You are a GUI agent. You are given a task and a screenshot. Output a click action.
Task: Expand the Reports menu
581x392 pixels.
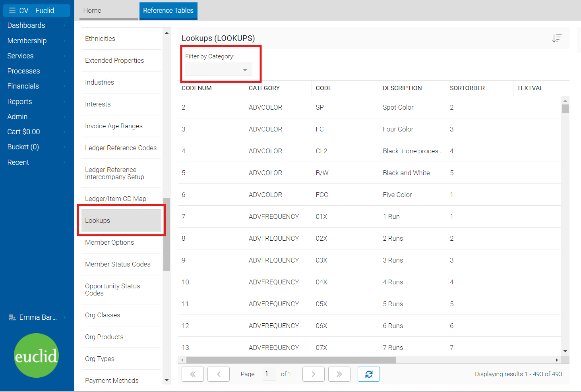(x=37, y=102)
